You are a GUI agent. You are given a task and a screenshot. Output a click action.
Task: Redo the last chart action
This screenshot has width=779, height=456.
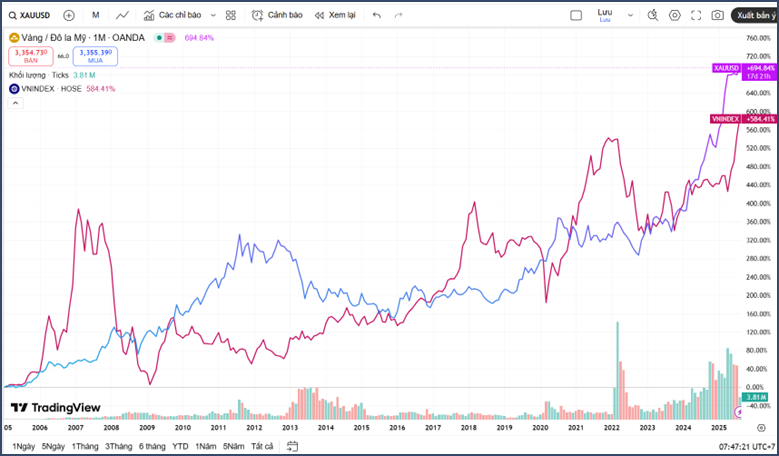coord(398,15)
